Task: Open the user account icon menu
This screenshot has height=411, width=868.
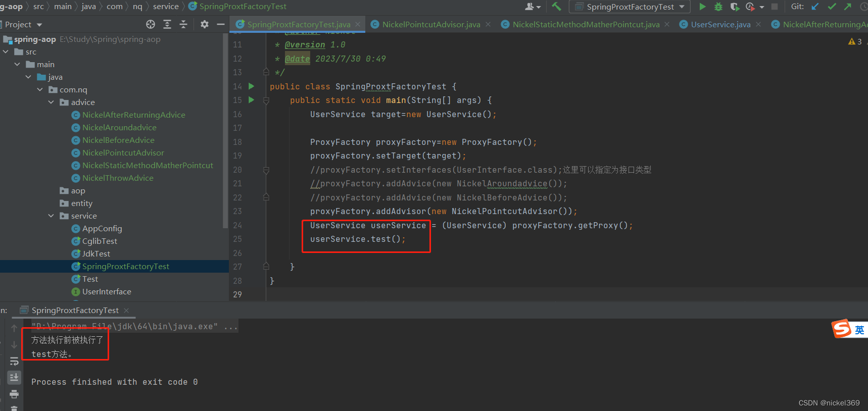Action: [x=533, y=7]
